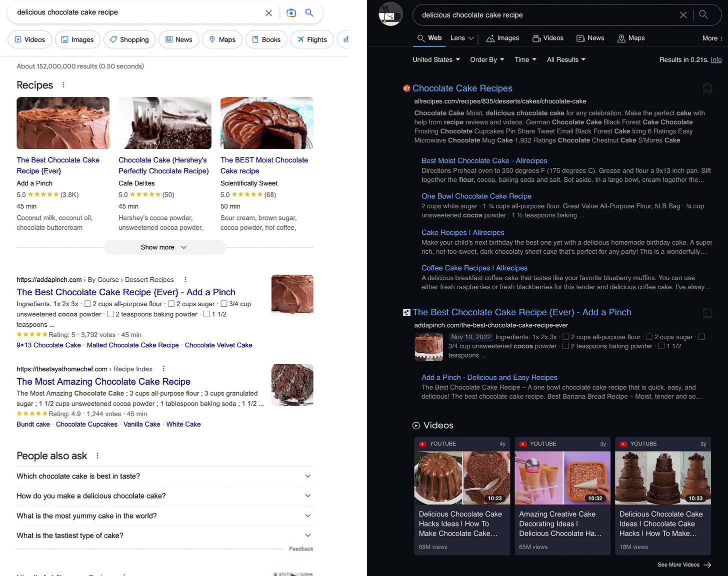Switch to News tab in dark search
728x576 pixels.
tap(590, 38)
